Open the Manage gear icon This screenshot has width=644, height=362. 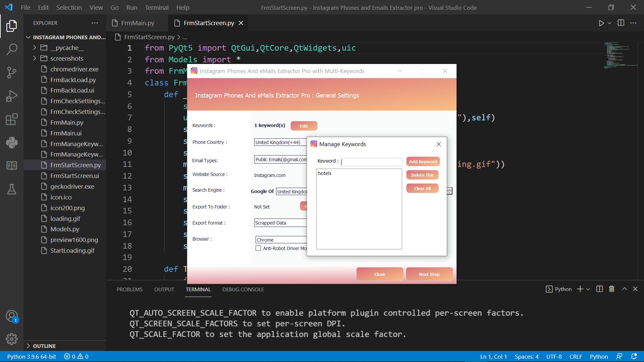11,339
